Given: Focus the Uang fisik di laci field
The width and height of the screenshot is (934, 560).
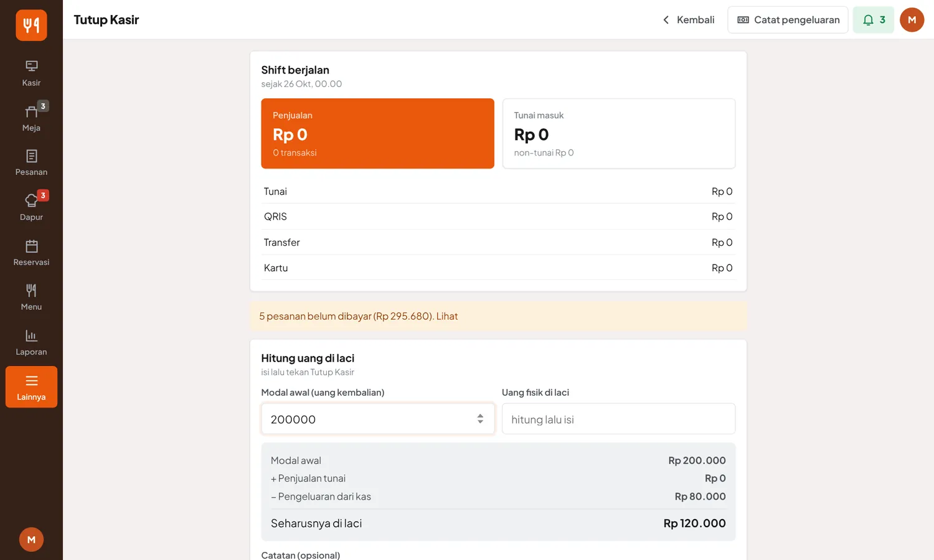Looking at the screenshot, I should [x=618, y=419].
